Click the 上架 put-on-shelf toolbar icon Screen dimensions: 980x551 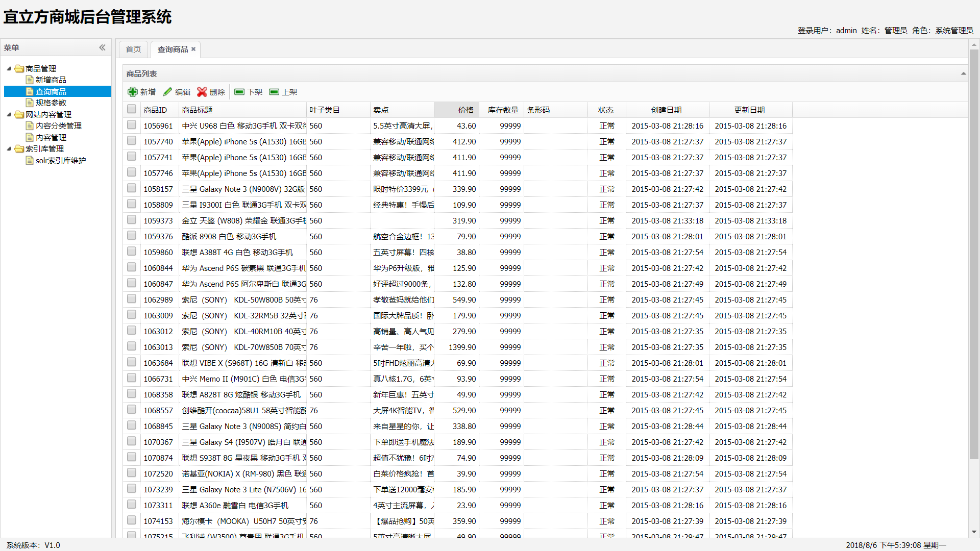tap(274, 92)
